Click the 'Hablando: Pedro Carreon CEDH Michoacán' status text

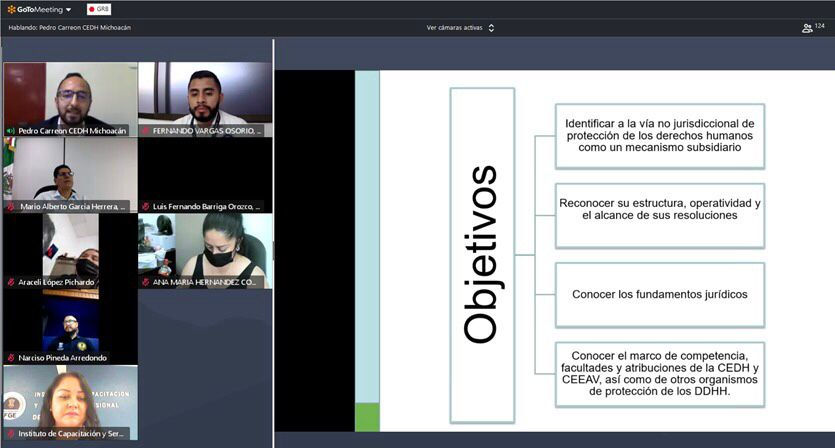(x=70, y=28)
